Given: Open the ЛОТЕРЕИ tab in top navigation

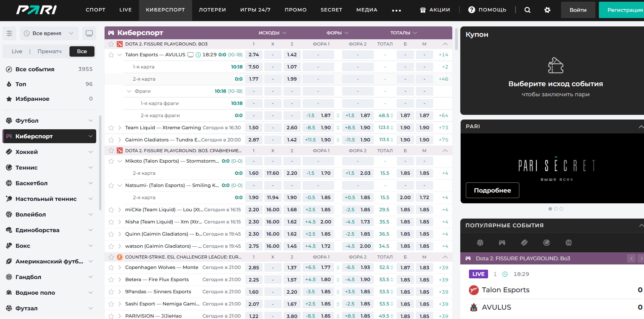Looking at the screenshot, I should (x=212, y=10).
